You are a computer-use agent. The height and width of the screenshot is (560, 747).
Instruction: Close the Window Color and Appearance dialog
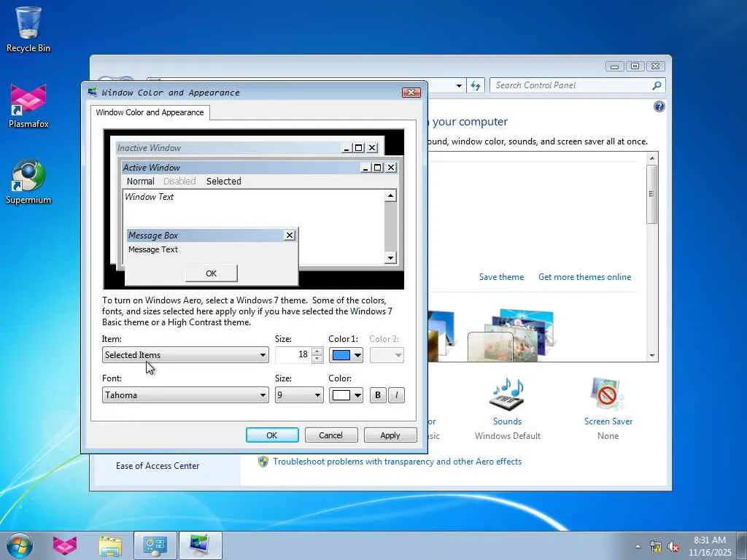(x=411, y=93)
